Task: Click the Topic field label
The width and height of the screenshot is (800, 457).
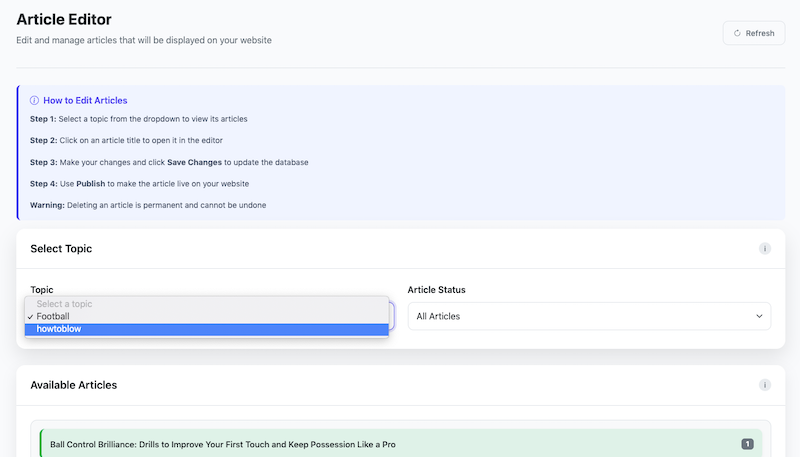Action: [43, 290]
